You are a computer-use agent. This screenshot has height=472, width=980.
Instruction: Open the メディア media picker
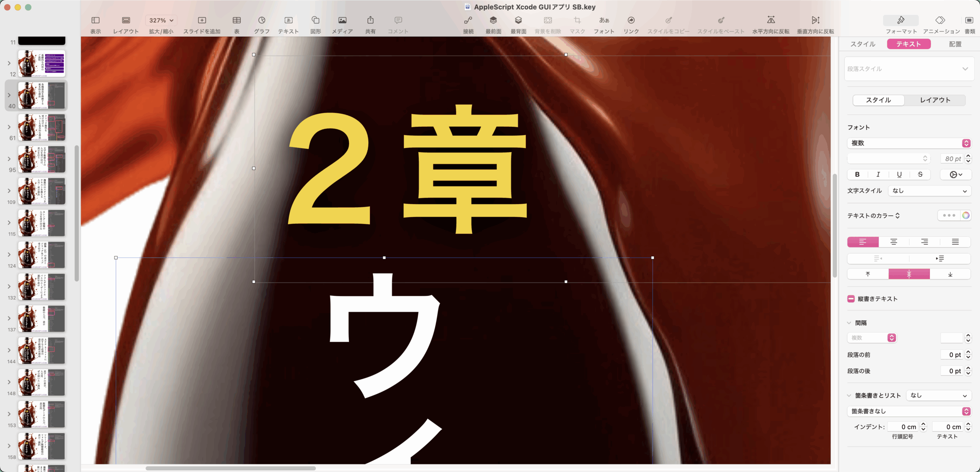(342, 20)
